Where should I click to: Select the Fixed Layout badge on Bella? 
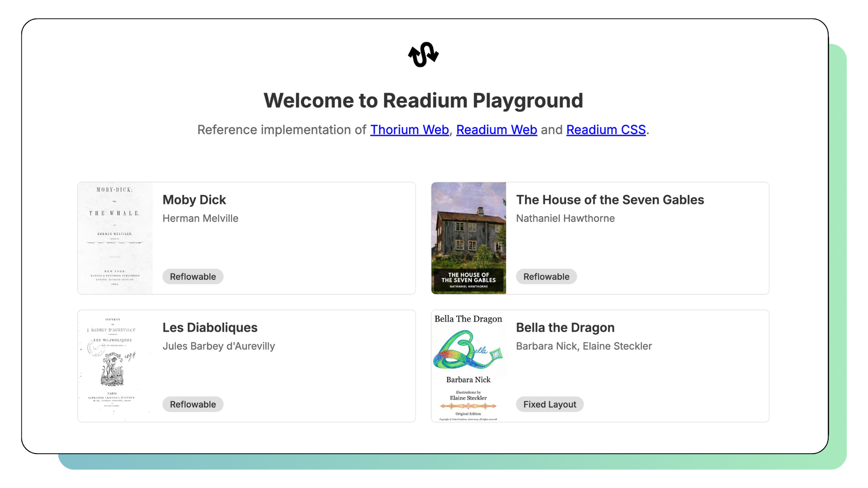(x=549, y=404)
